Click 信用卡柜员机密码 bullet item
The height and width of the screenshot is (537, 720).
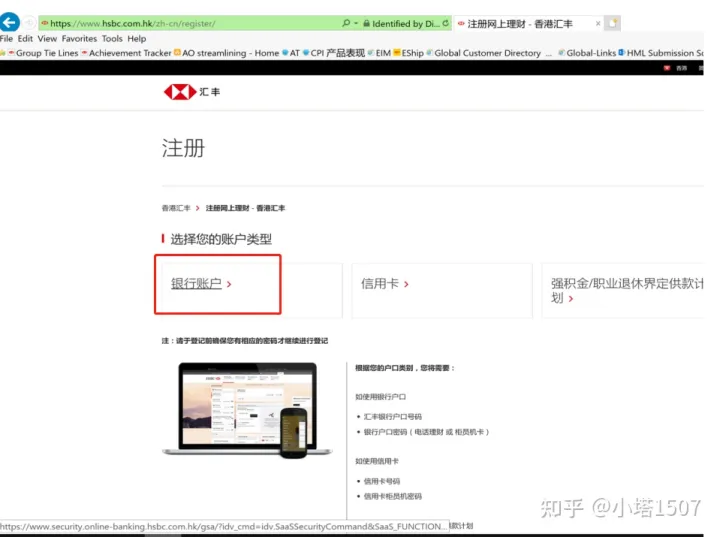(393, 496)
